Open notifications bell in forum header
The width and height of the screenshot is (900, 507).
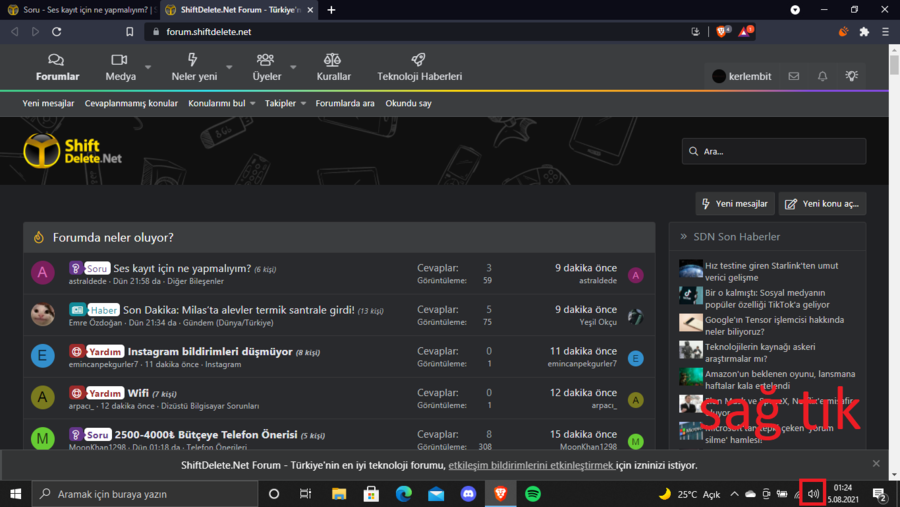point(822,76)
